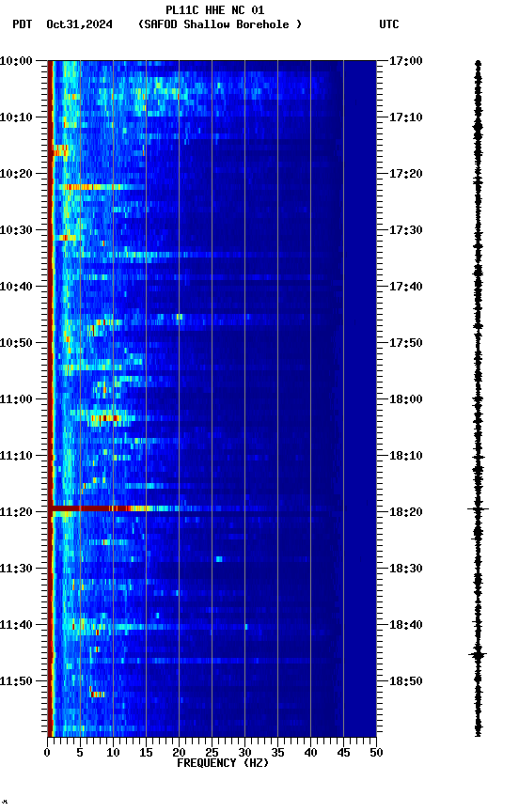The width and height of the screenshot is (519, 812).
Task: Click the 10:30 PDT time label
Action: (x=16, y=230)
